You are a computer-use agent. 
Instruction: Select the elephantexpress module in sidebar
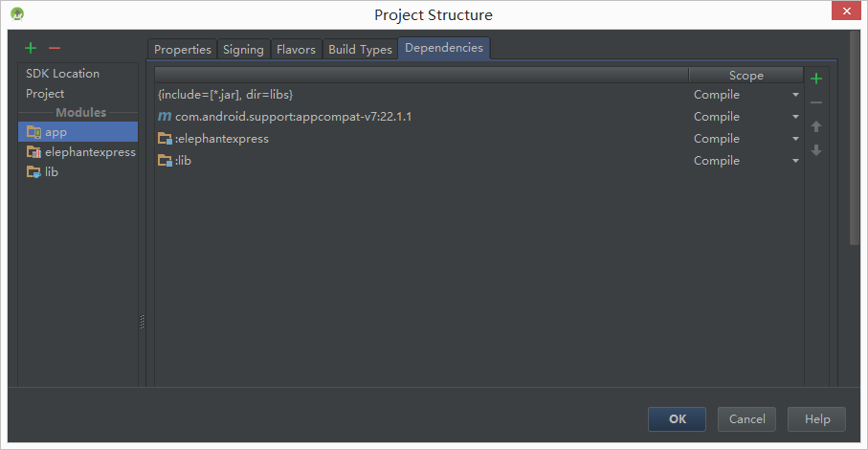click(89, 152)
